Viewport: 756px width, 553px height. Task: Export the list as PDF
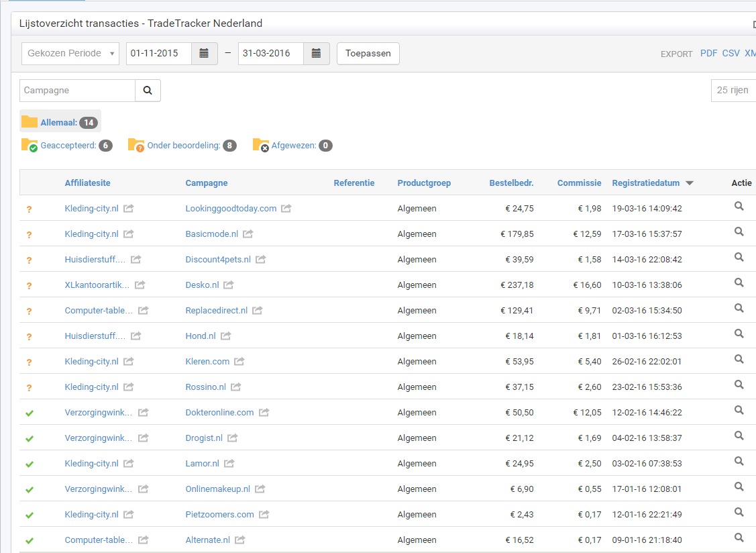coord(709,54)
